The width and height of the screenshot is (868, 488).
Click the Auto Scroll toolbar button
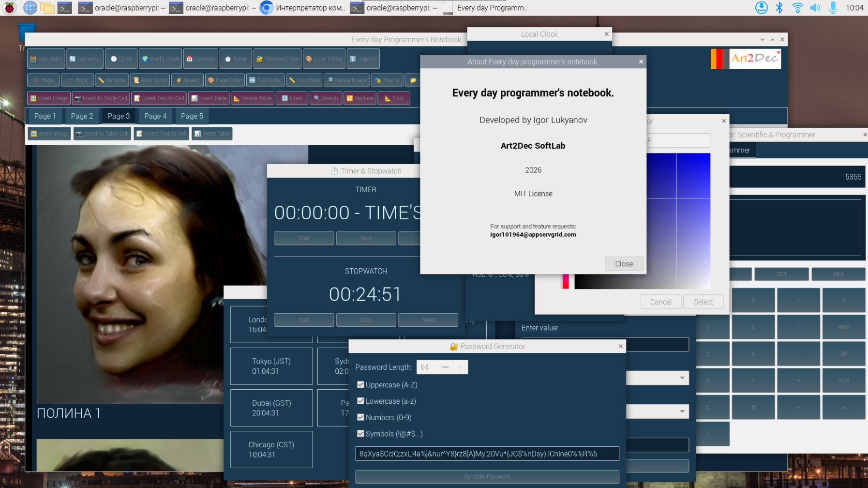(150, 80)
